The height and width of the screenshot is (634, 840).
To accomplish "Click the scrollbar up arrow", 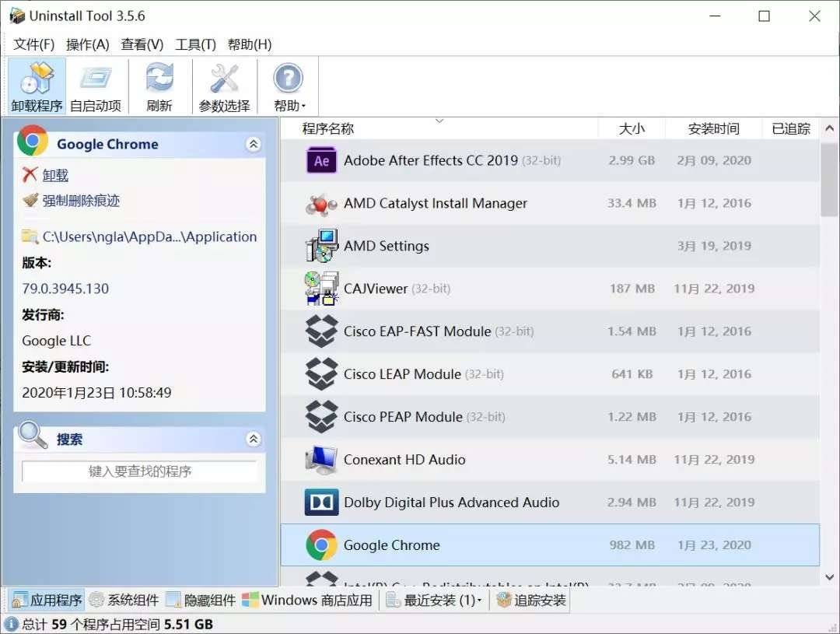I will click(x=829, y=128).
